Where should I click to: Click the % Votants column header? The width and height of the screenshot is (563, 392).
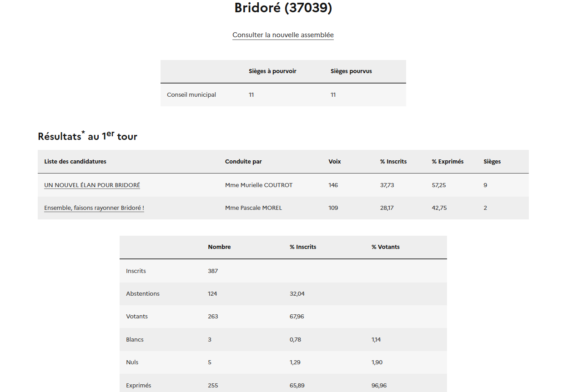(x=386, y=247)
